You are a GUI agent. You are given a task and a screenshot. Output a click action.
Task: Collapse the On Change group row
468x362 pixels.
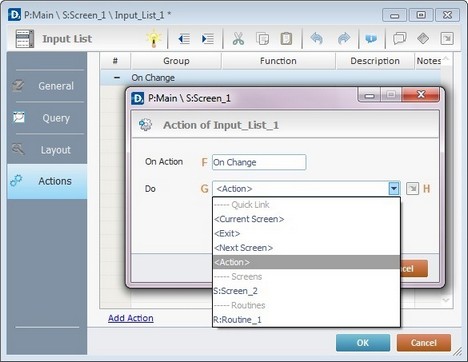pyautogui.click(x=117, y=78)
